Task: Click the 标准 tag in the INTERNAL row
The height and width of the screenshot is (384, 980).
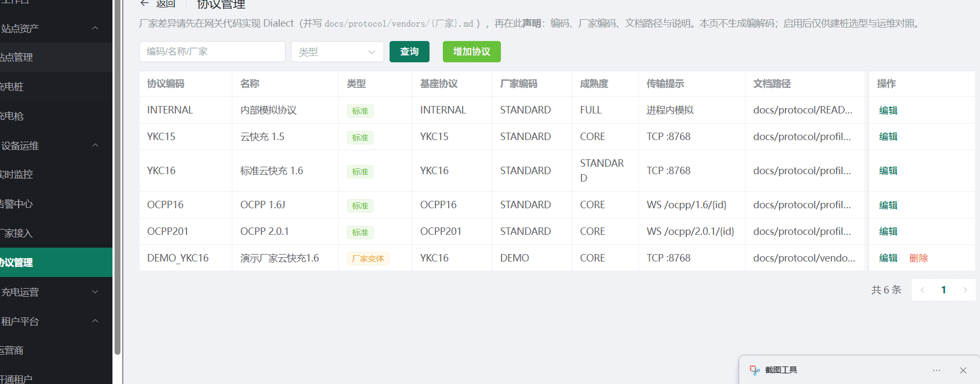Action: coord(360,111)
